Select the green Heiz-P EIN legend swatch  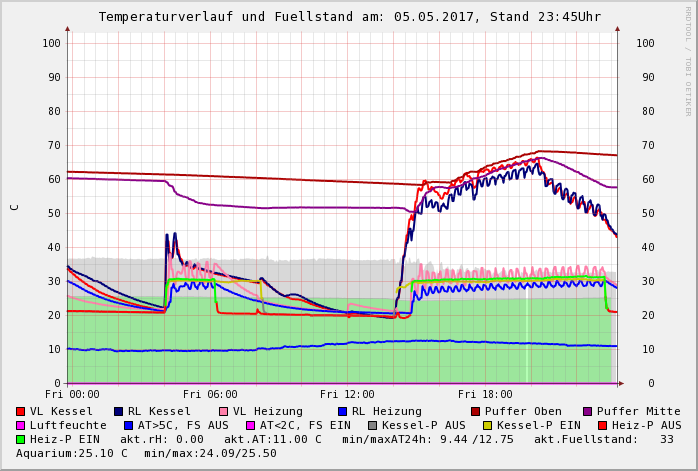pyautogui.click(x=21, y=439)
